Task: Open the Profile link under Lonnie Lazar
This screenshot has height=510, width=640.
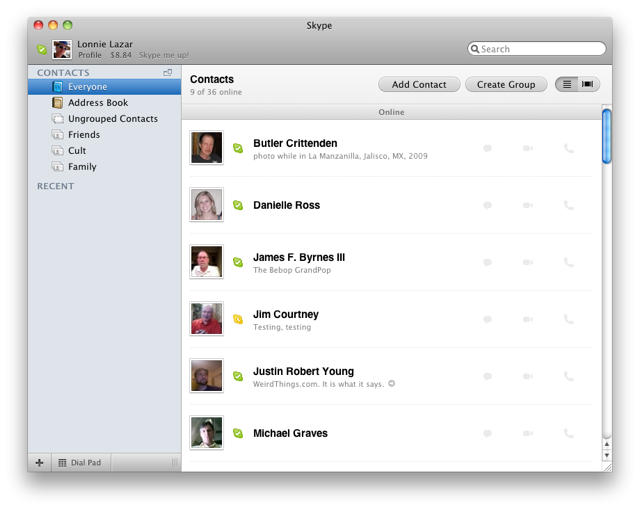Action: [x=90, y=55]
